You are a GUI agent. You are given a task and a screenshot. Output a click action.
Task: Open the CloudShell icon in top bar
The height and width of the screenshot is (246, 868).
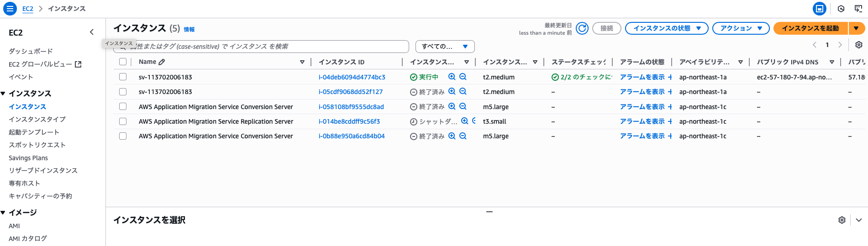point(820,9)
